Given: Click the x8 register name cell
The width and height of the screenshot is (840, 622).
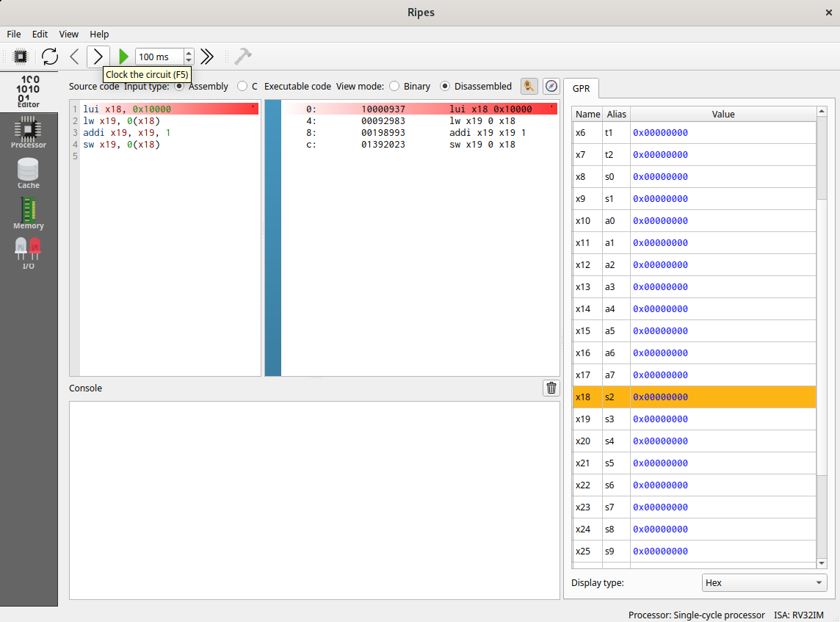Looking at the screenshot, I should point(587,177).
